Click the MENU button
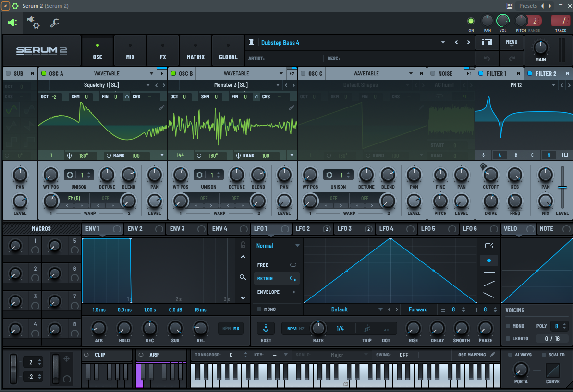Image resolution: width=573 pixels, height=392 pixels. tap(512, 42)
